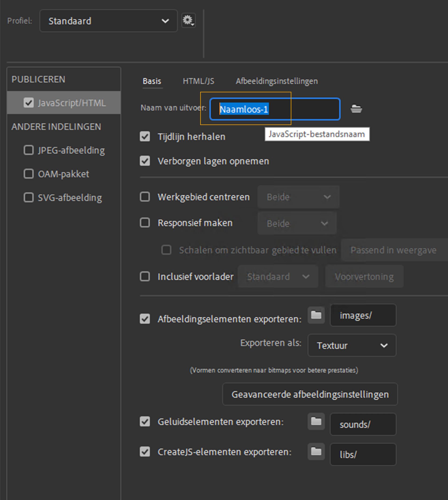The image size is (448, 500).
Task: Open the Exporteren als Textuur dropdown
Action: pyautogui.click(x=352, y=345)
